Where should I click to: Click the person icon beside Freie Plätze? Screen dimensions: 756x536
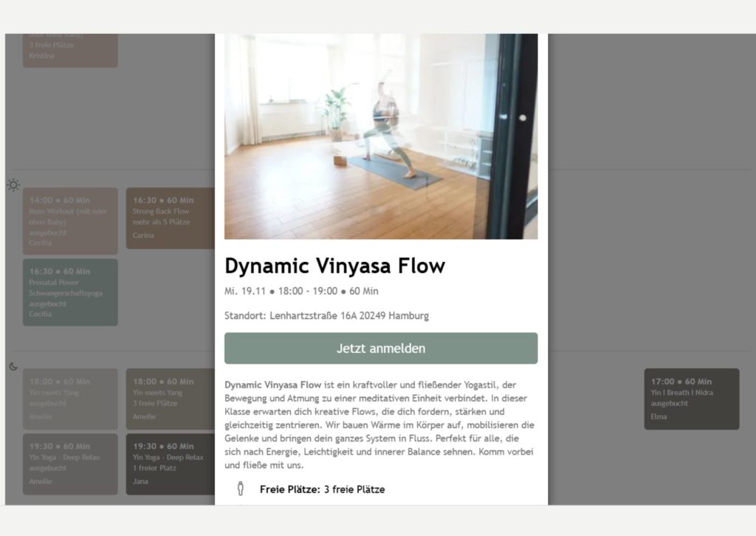(241, 489)
